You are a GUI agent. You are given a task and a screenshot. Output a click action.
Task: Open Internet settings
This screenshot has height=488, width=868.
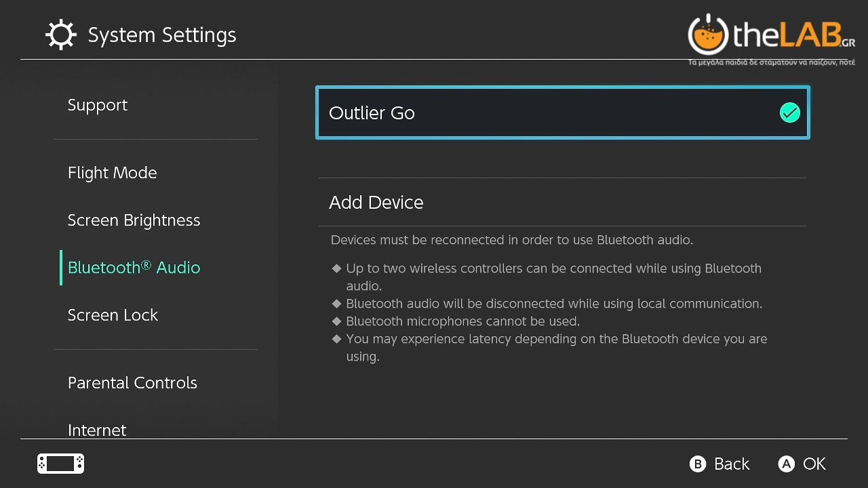(x=97, y=430)
